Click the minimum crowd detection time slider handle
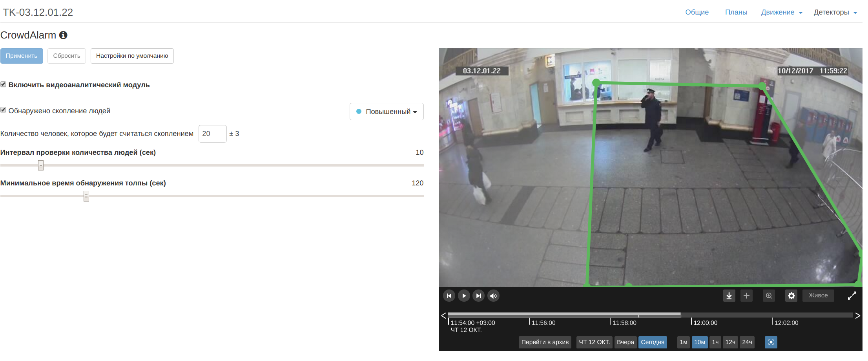Screen dimensions: 868x361 point(86,196)
